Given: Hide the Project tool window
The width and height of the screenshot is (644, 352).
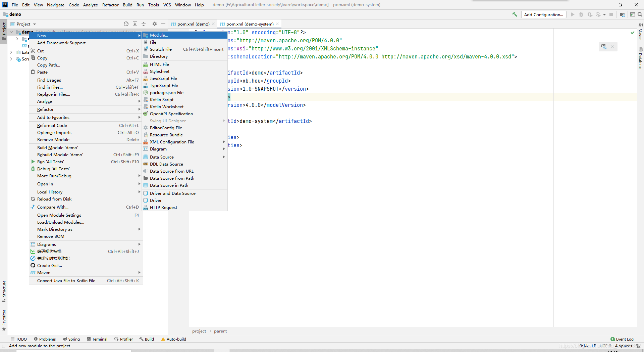Looking at the screenshot, I should tap(163, 24).
